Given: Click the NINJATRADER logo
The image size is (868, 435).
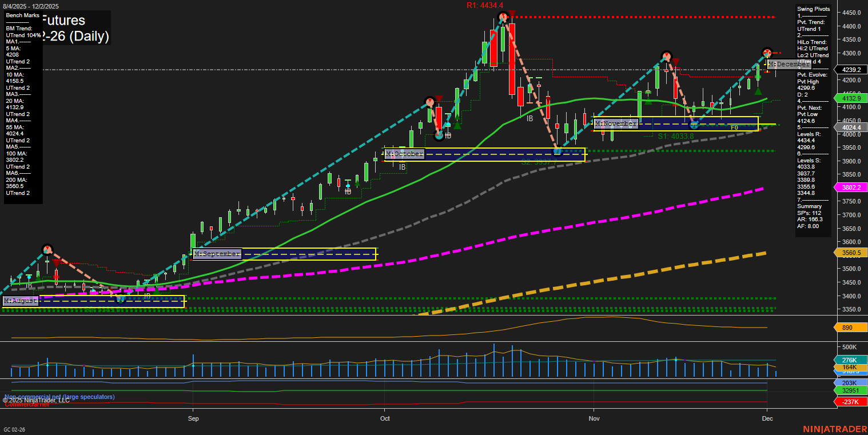Looking at the screenshot, I should tap(834, 429).
